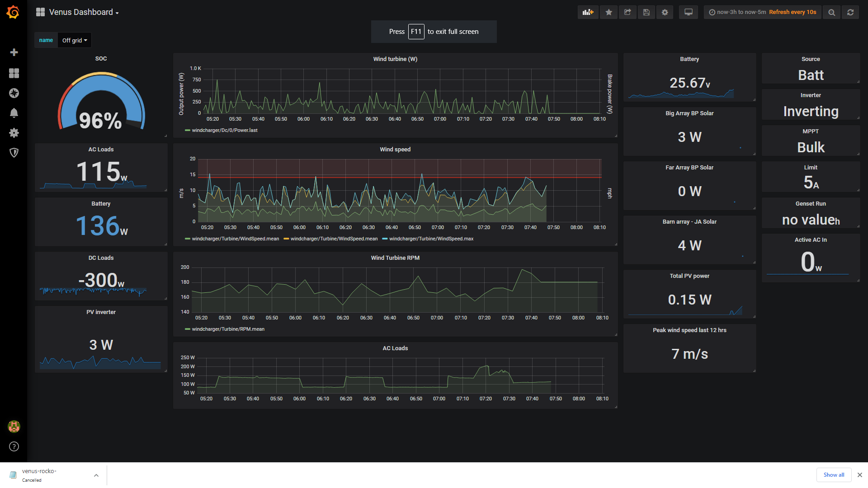Click the -300 W DC Loads value
The image size is (868, 488).
click(x=101, y=280)
